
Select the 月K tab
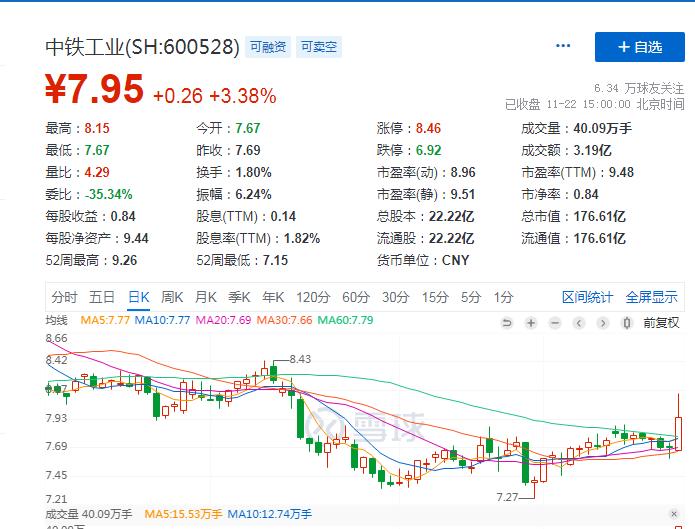206,297
